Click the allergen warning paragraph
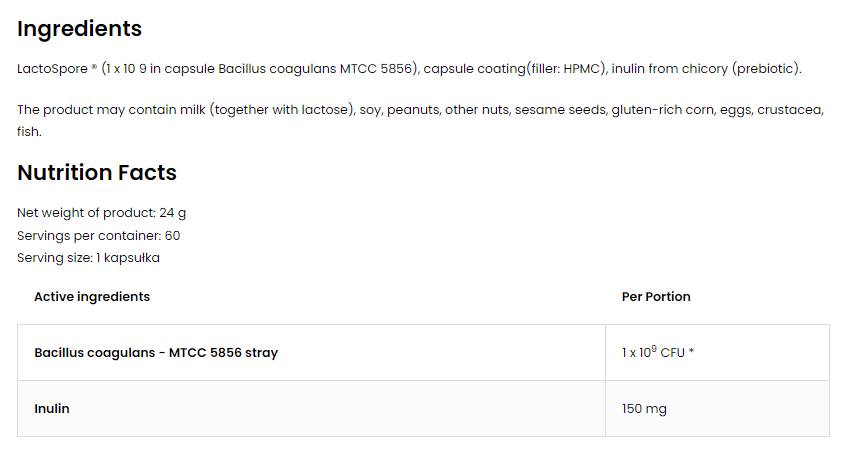Screen dimensions: 849x453 420,110
